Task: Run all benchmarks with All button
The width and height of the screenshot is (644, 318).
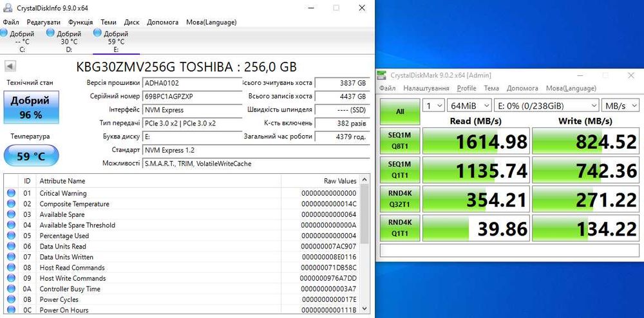Action: coord(400,111)
